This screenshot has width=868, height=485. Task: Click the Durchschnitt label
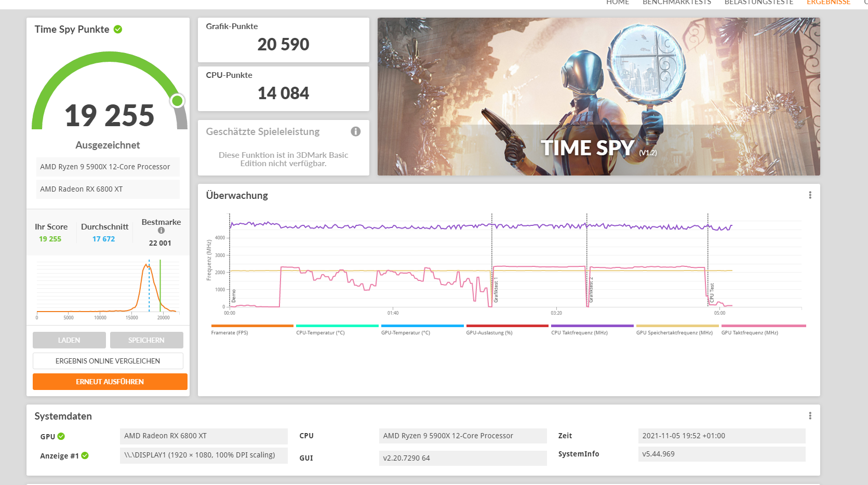click(104, 226)
